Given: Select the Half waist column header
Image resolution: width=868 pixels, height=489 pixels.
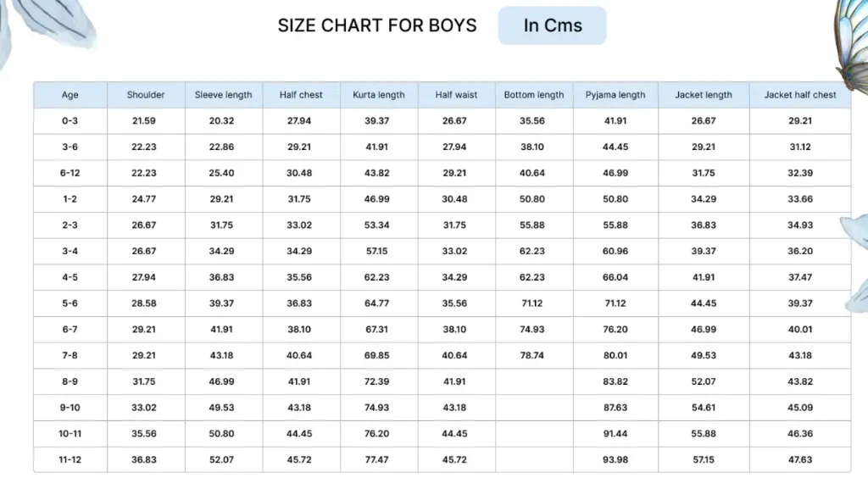Looking at the screenshot, I should pyautogui.click(x=456, y=95).
